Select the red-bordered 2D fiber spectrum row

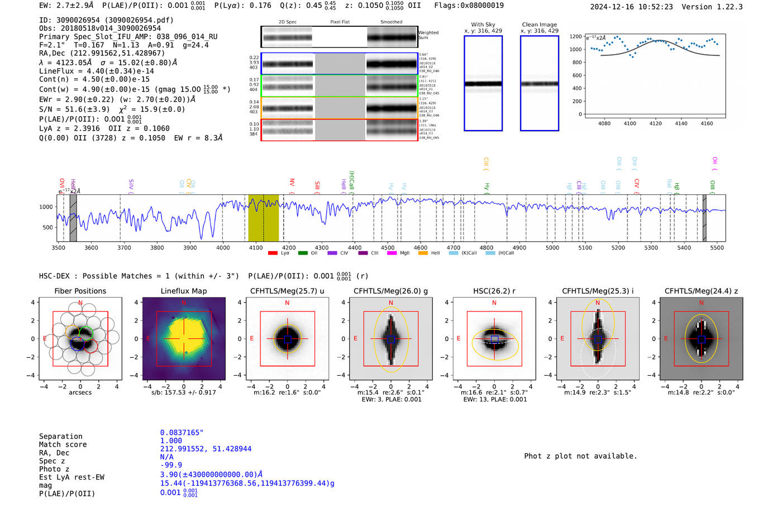point(339,130)
